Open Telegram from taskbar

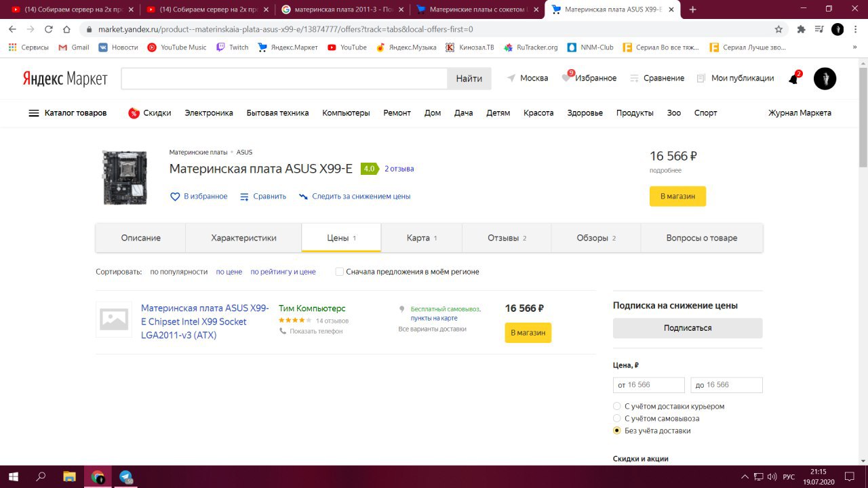126,476
